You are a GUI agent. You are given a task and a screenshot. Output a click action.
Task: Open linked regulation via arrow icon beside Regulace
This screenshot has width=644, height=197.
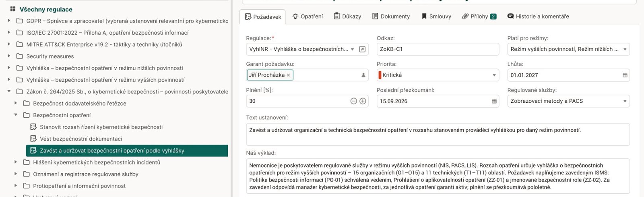point(362,49)
